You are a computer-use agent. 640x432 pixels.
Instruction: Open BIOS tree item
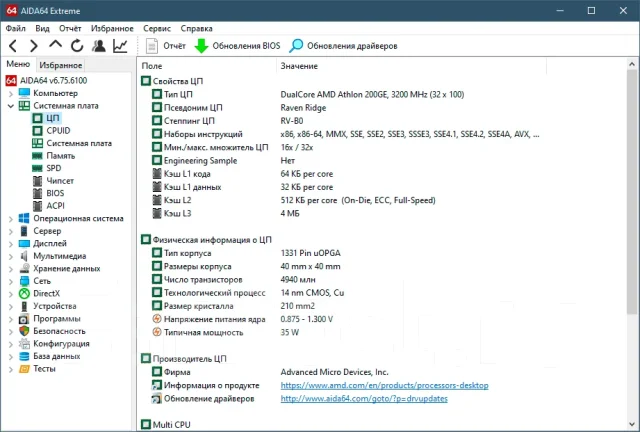point(48,193)
